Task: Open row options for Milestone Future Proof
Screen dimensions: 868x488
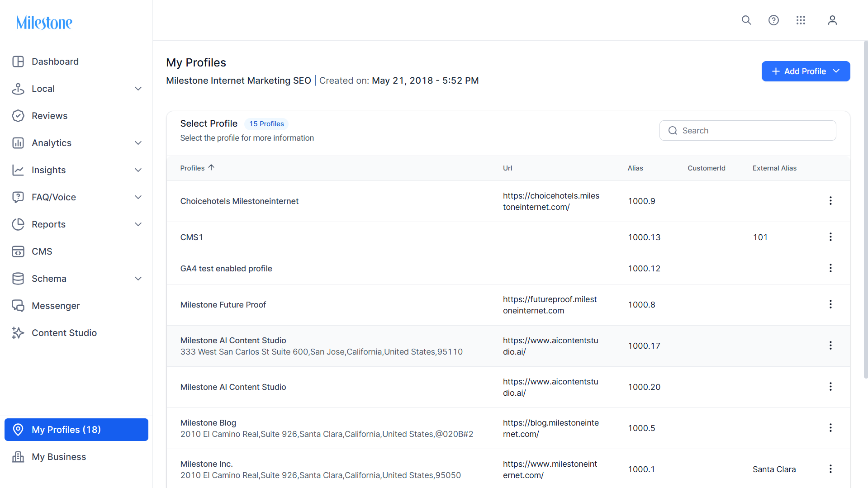Action: pyautogui.click(x=830, y=304)
